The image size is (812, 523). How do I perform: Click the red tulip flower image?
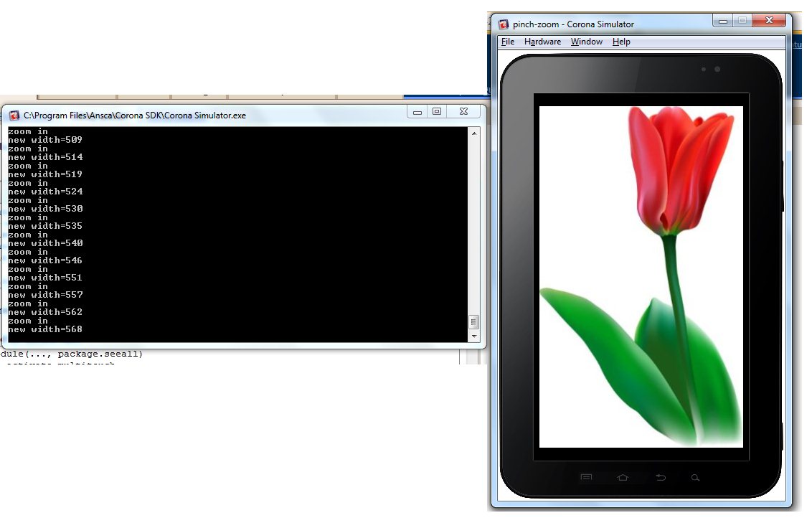[641, 277]
